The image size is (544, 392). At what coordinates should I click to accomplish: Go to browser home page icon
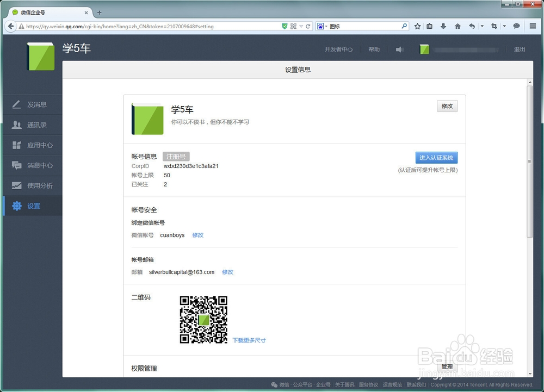[x=458, y=26]
